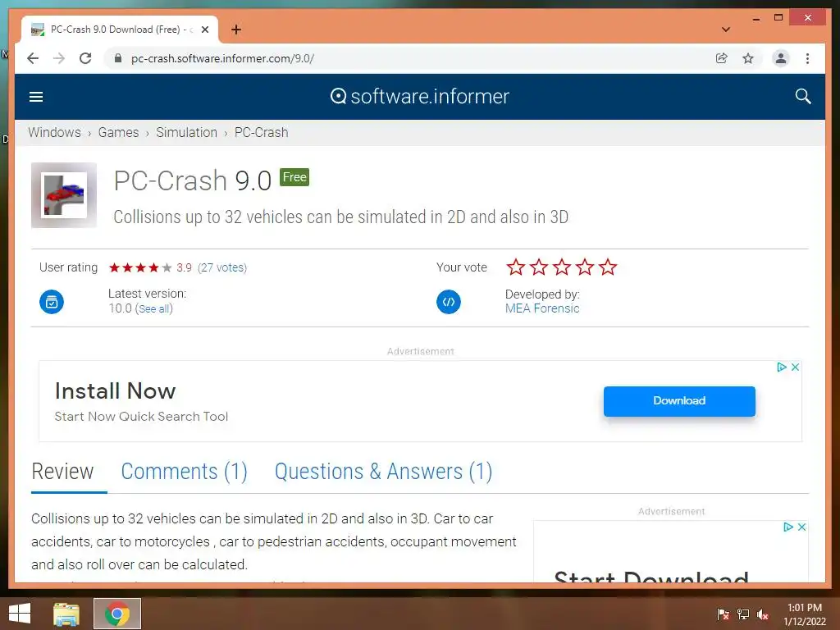Screen dimensions: 840x630
Task: Click the PC-Crash program thumbnail
Action: [x=64, y=195]
